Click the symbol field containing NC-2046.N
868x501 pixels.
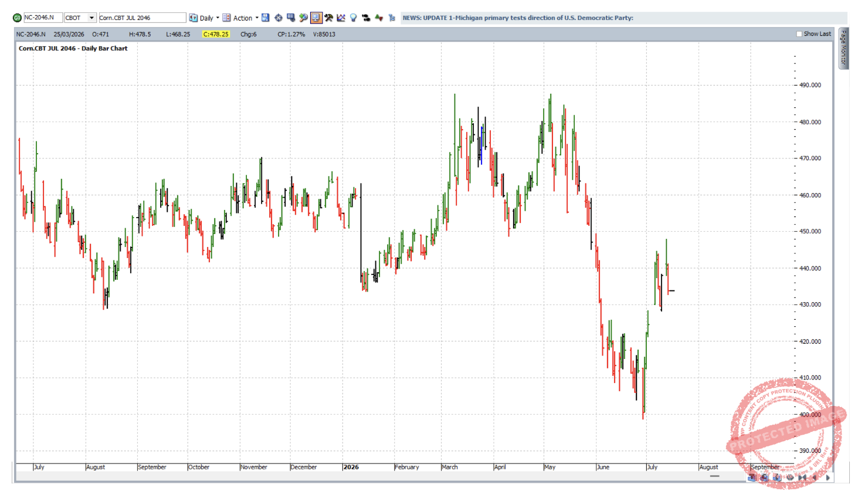(x=42, y=18)
